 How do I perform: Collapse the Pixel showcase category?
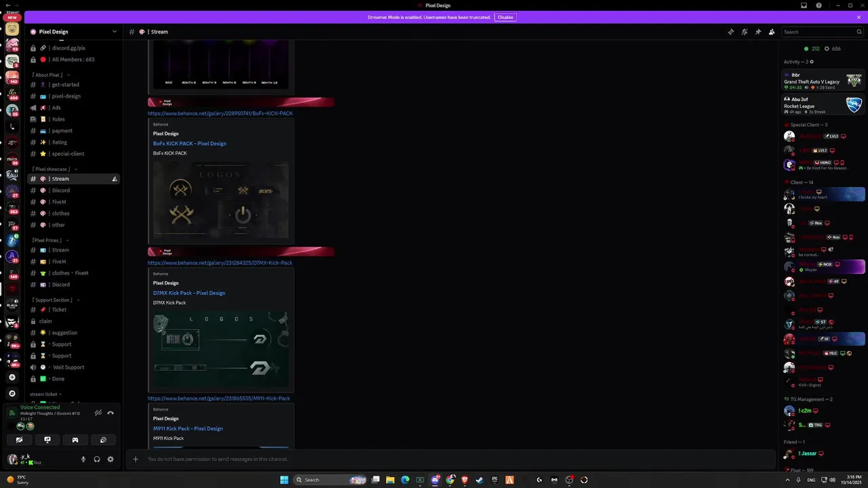tap(54, 169)
